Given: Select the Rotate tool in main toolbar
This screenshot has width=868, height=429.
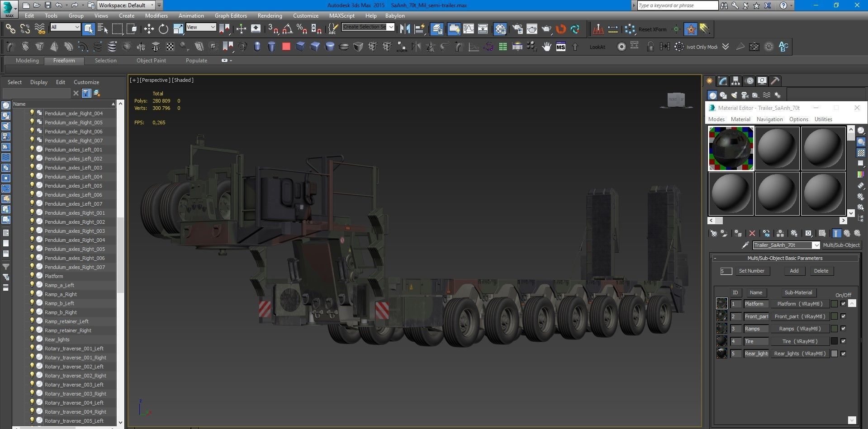Looking at the screenshot, I should tap(163, 29).
